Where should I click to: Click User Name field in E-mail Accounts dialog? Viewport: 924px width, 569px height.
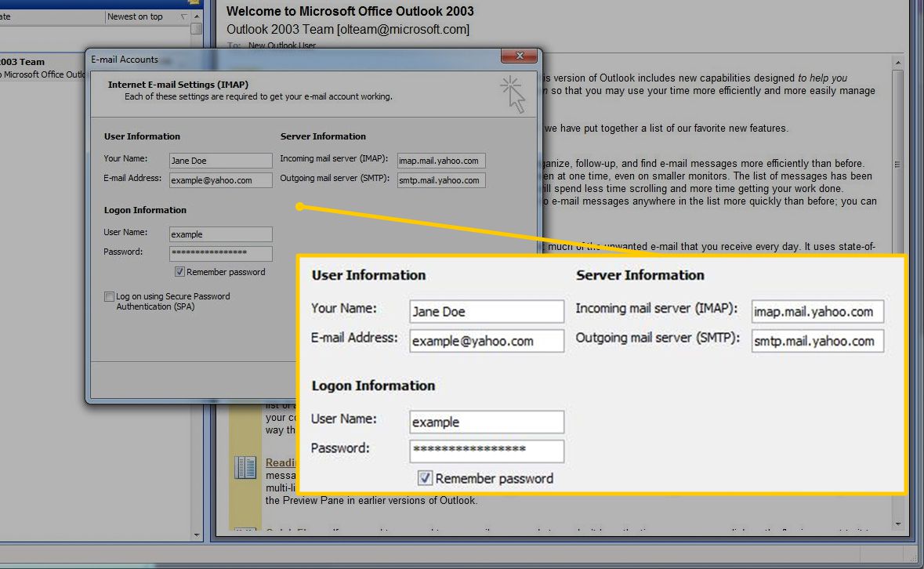pos(220,234)
